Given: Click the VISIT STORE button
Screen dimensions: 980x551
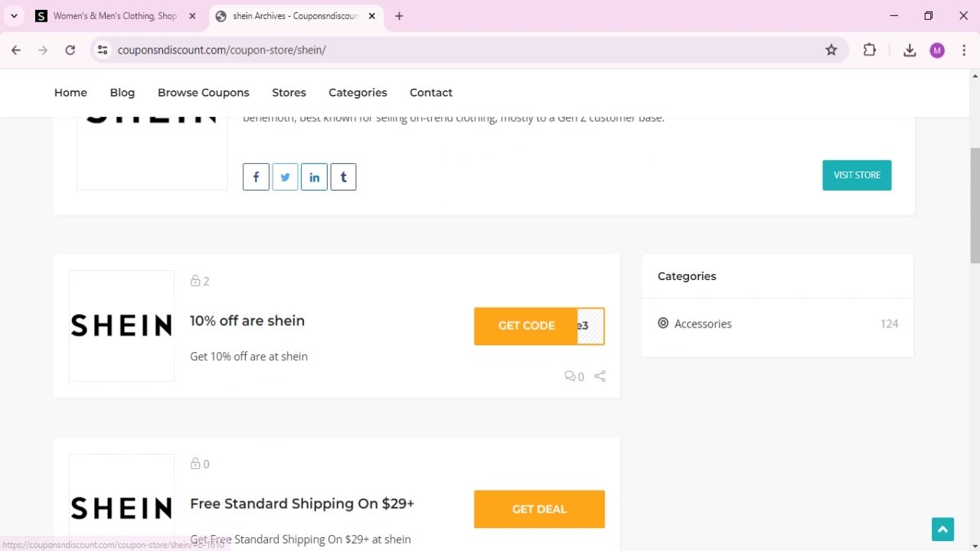Looking at the screenshot, I should click(x=857, y=175).
